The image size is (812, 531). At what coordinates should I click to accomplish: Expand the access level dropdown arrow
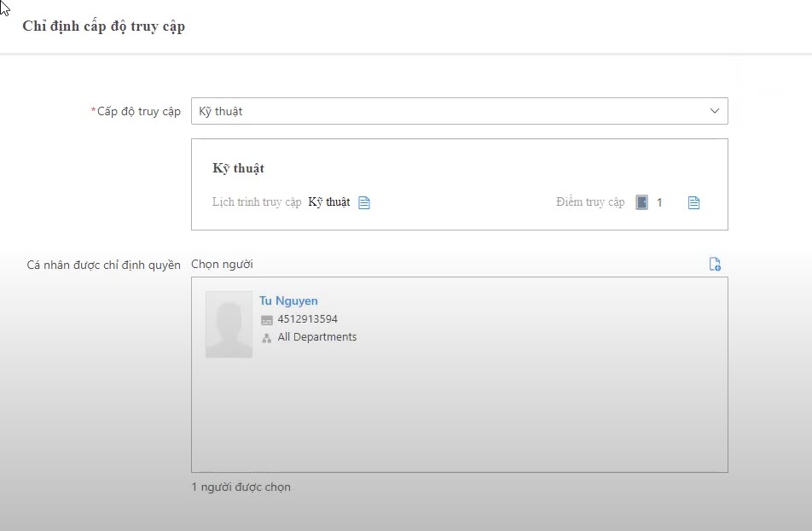coord(714,111)
